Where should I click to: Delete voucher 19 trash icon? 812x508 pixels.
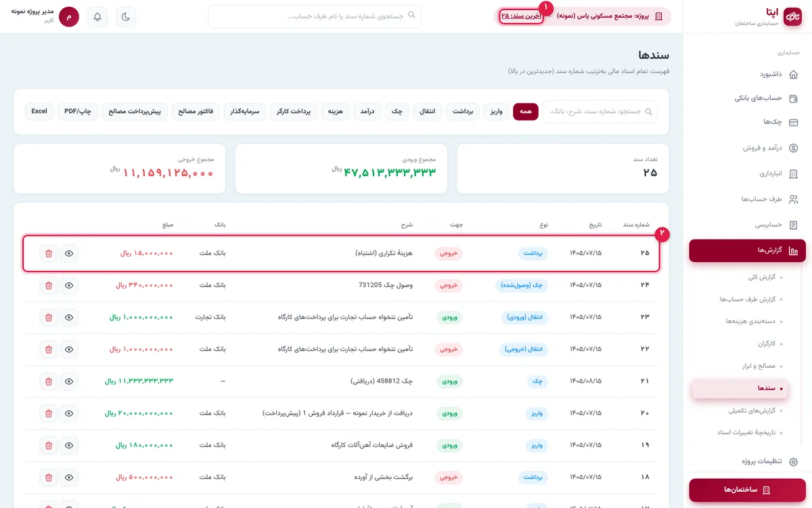coord(49,445)
